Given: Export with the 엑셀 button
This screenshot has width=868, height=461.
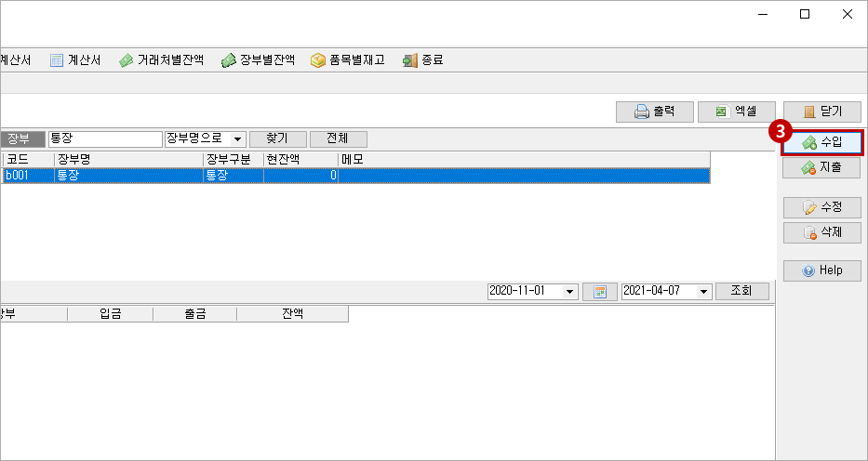Looking at the screenshot, I should point(737,112).
